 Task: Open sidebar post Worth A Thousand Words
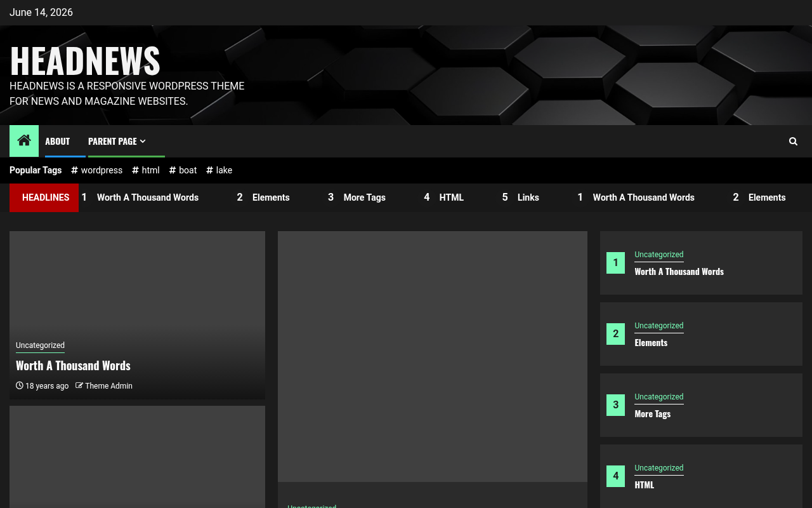(x=679, y=272)
